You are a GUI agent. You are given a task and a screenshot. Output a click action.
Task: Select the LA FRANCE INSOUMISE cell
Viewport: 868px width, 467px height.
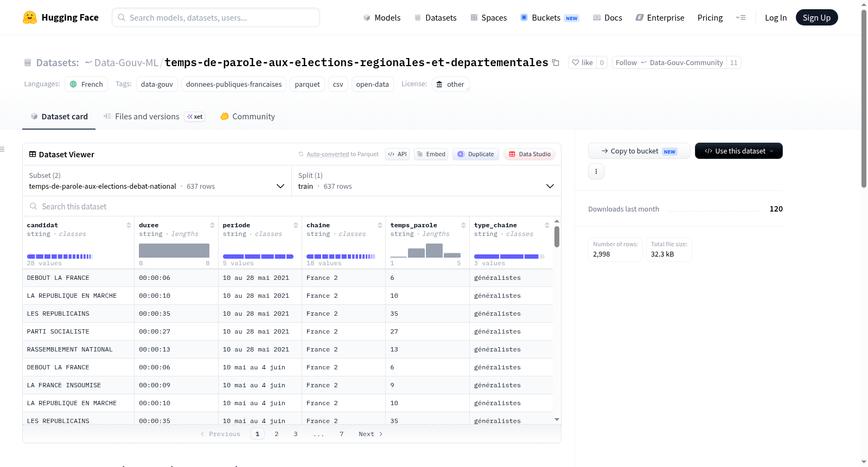pos(79,385)
